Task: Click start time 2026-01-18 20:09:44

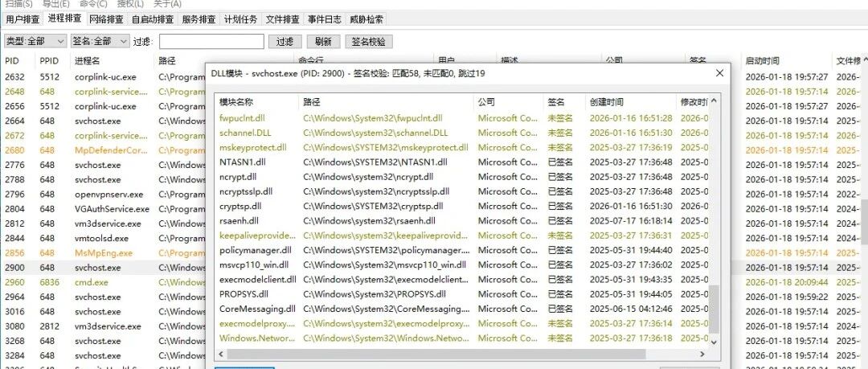Action: pos(787,282)
